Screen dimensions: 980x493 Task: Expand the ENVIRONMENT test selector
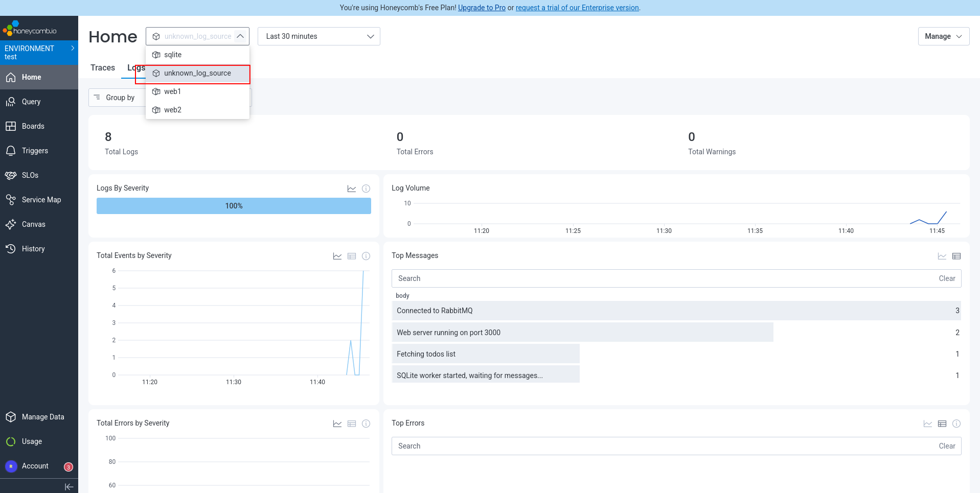(x=39, y=52)
